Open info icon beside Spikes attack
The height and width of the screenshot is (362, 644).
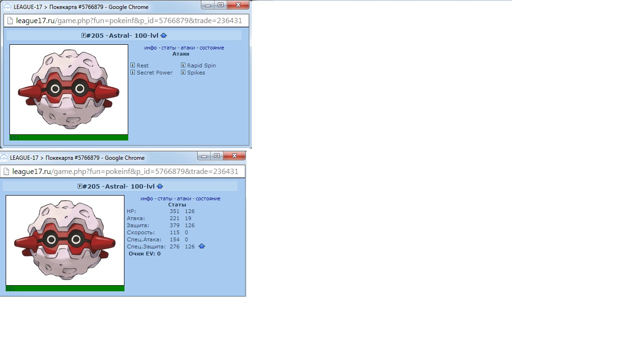click(183, 73)
